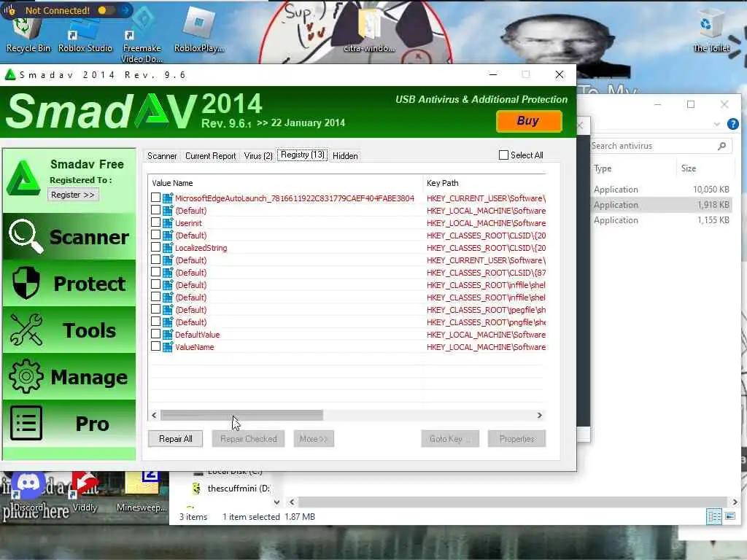
Task: Switch to the Hidden tab
Action: tap(345, 156)
